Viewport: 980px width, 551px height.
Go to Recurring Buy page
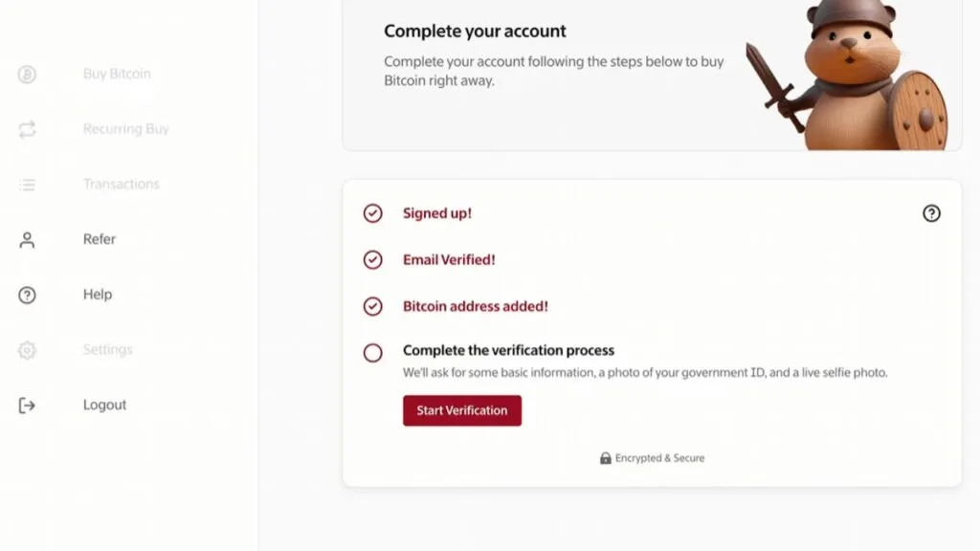tap(125, 129)
